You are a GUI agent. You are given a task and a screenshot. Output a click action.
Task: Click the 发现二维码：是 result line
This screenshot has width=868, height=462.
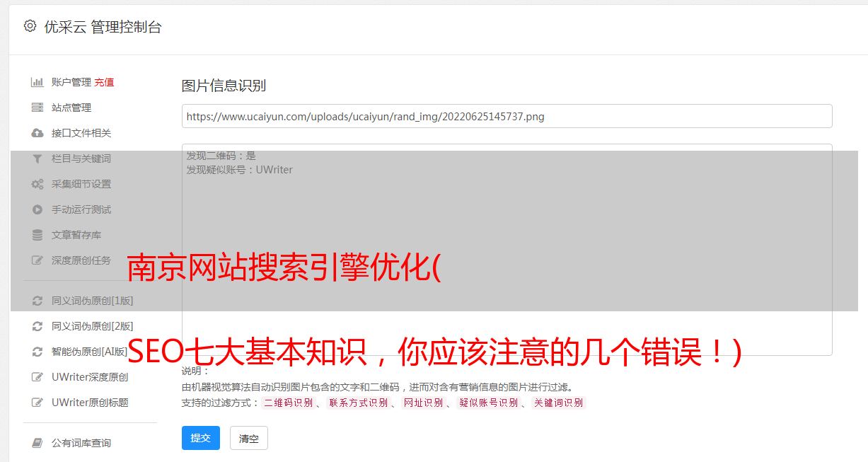click(221, 156)
